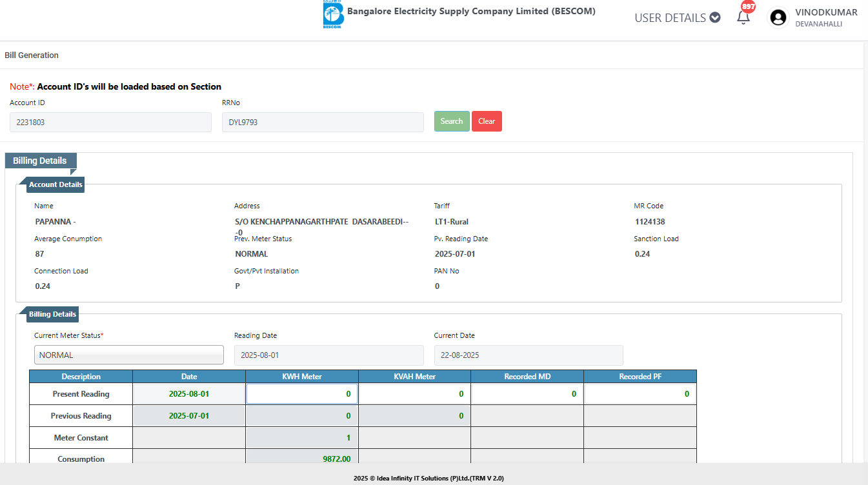Select the Account Details section label
The image size is (868, 485).
click(x=56, y=184)
